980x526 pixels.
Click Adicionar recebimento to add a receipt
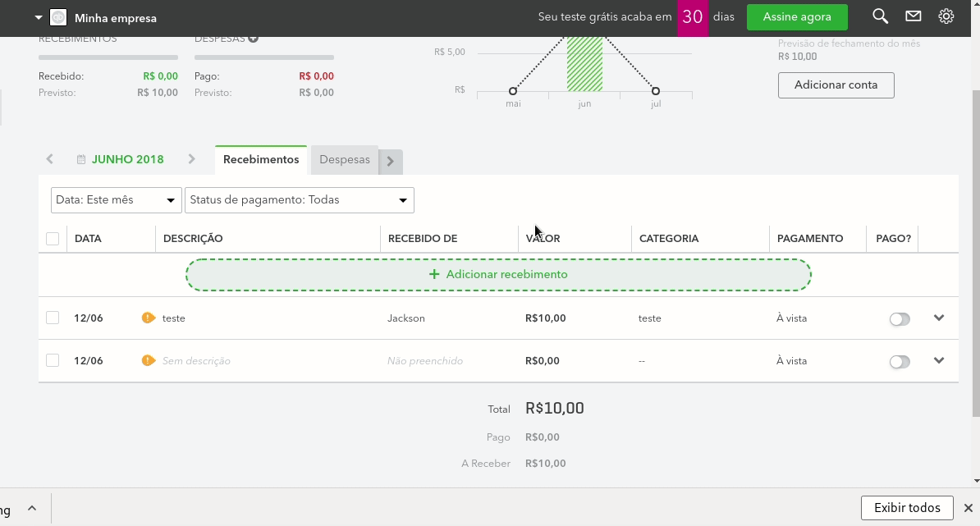tap(498, 274)
